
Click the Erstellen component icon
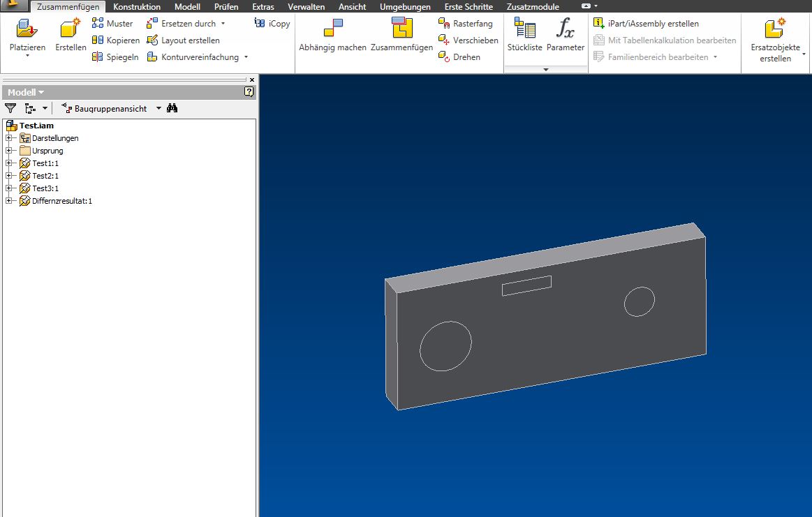(71, 29)
